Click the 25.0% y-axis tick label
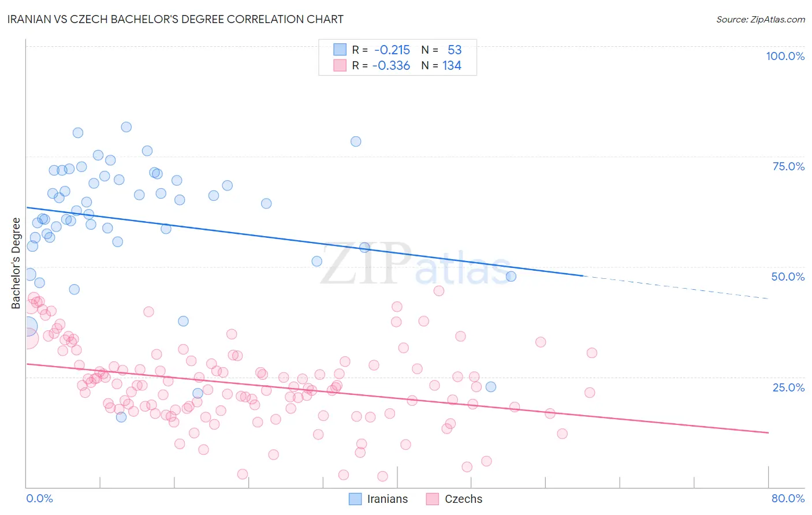This screenshot has height=515, width=812. 788,387
